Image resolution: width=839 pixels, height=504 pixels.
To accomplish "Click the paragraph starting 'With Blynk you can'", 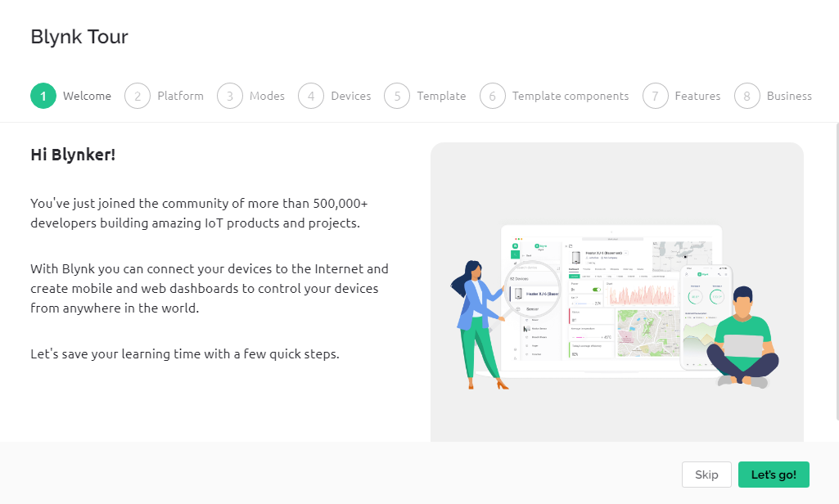I will (210, 288).
